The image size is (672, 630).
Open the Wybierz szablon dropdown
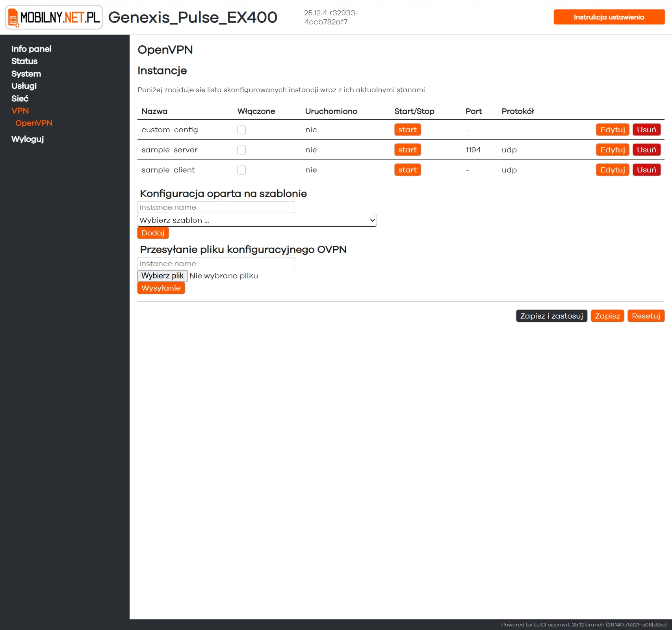point(257,220)
